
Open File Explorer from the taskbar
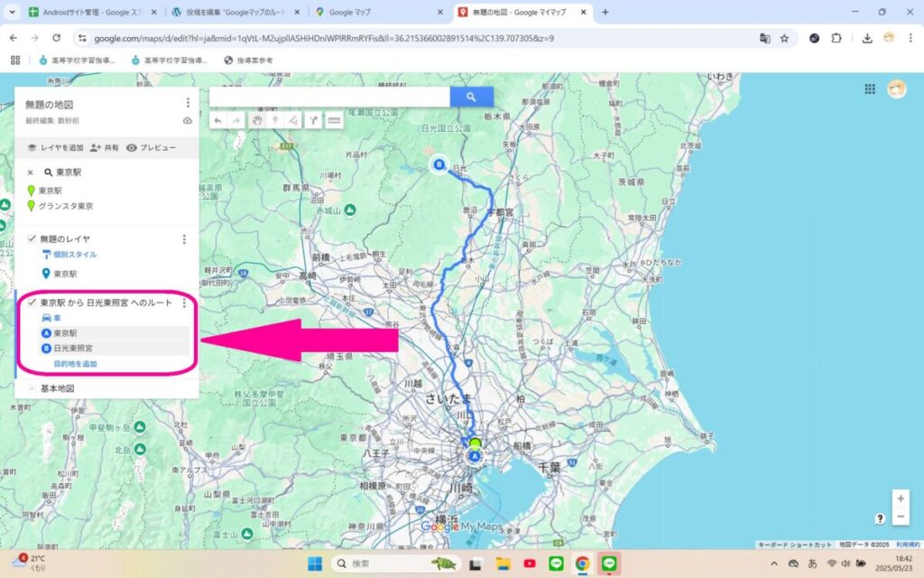503,564
